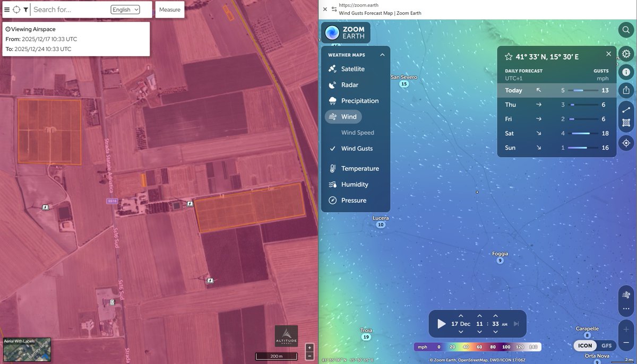The width and height of the screenshot is (637, 364).
Task: Open the filter funnel icon in airspace toolbar
Action: tap(25, 10)
